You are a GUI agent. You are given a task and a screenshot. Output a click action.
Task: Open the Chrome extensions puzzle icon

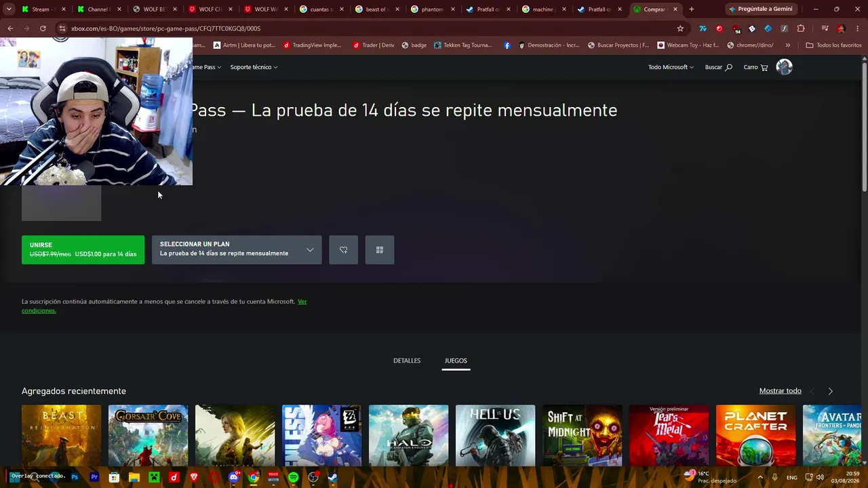(801, 28)
